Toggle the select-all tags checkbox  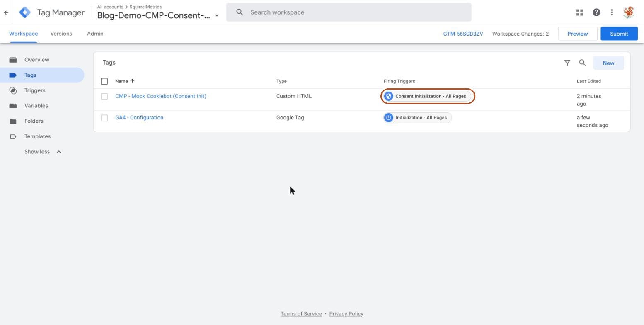coord(104,81)
